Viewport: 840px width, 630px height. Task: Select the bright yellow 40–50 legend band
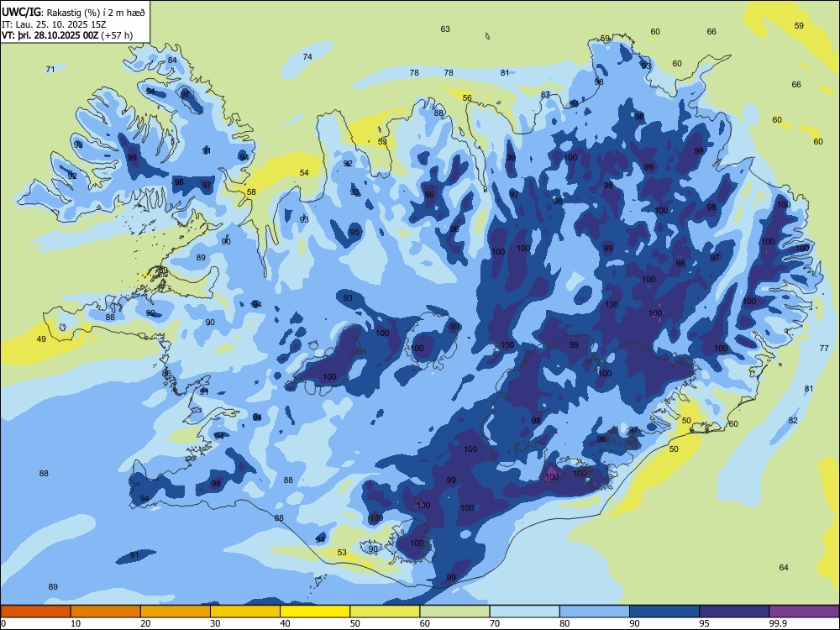(x=315, y=612)
